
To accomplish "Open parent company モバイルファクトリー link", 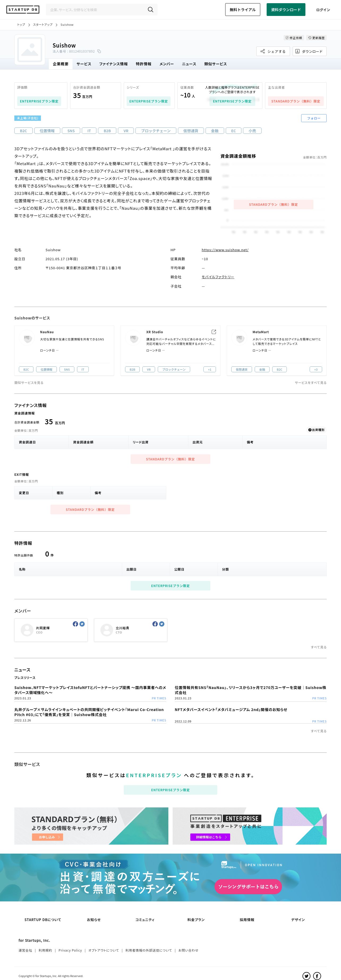I will 218,277.
